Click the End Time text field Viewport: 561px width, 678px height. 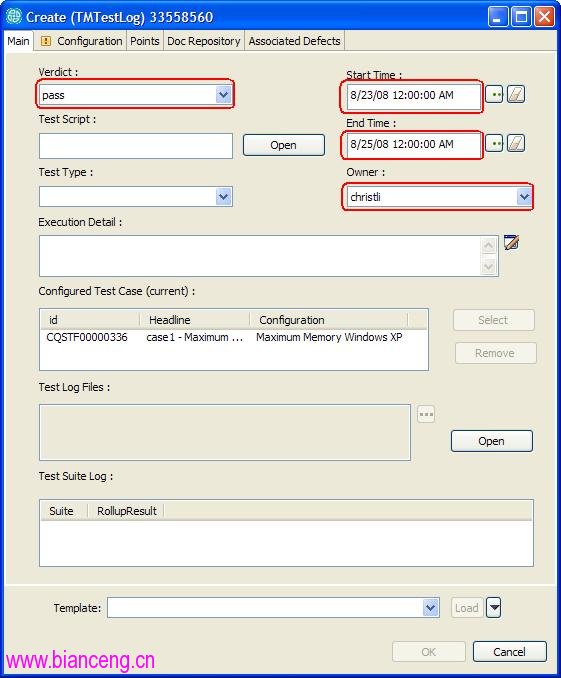tap(414, 144)
